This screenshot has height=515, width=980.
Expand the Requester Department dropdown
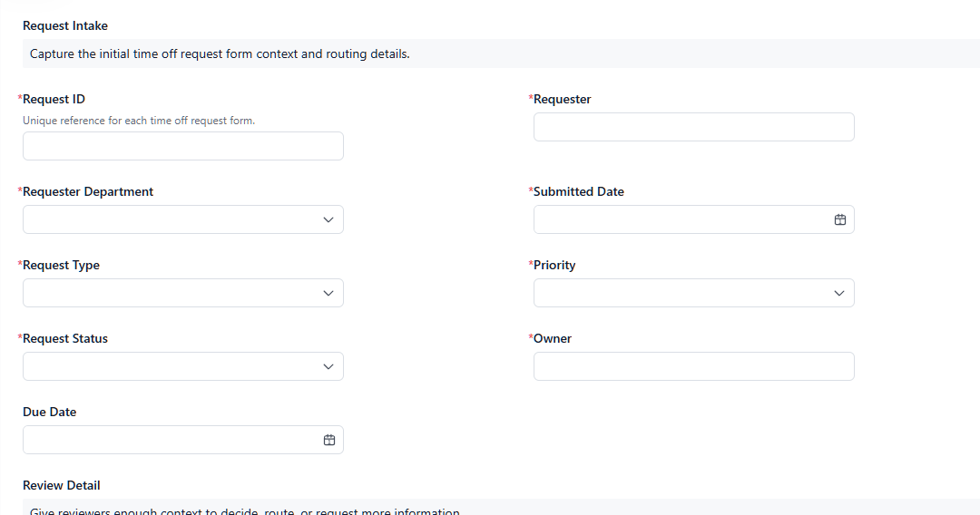tap(183, 219)
